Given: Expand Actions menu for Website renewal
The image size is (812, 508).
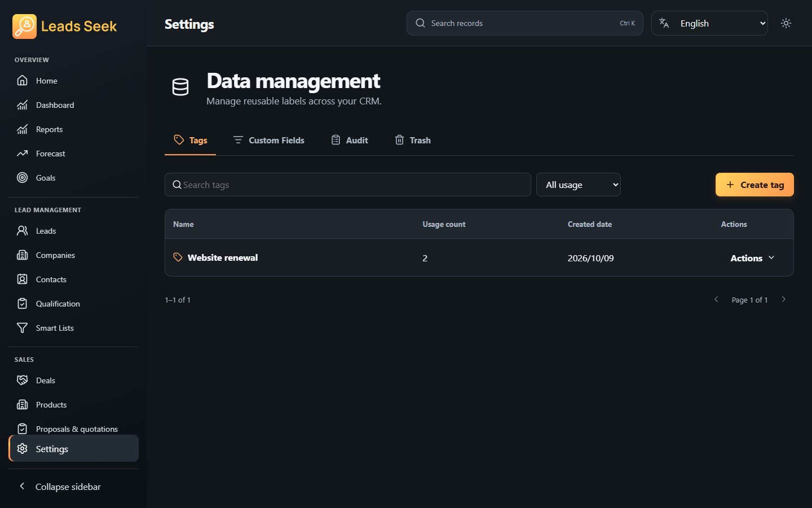Looking at the screenshot, I should pos(752,258).
